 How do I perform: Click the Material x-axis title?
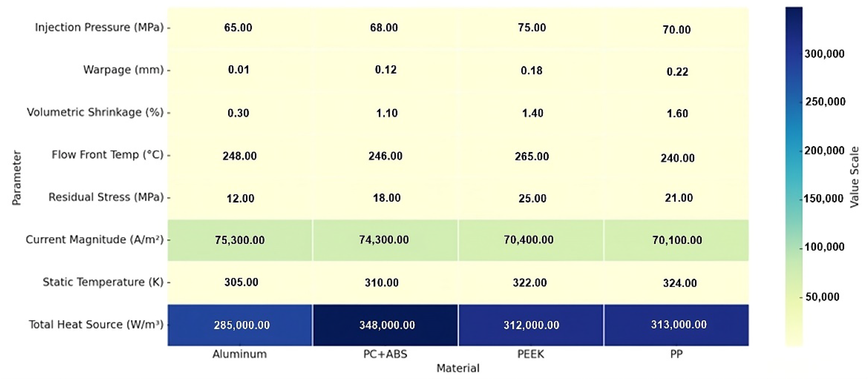(458, 368)
